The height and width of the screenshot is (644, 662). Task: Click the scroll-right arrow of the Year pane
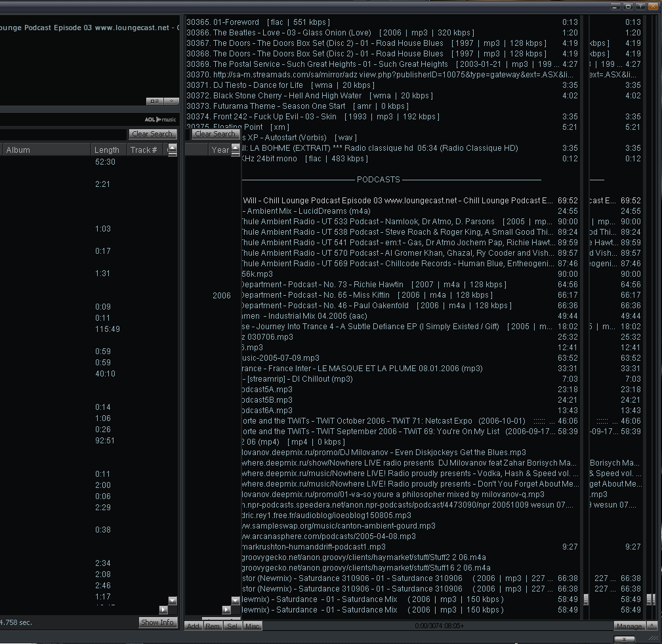tap(227, 609)
